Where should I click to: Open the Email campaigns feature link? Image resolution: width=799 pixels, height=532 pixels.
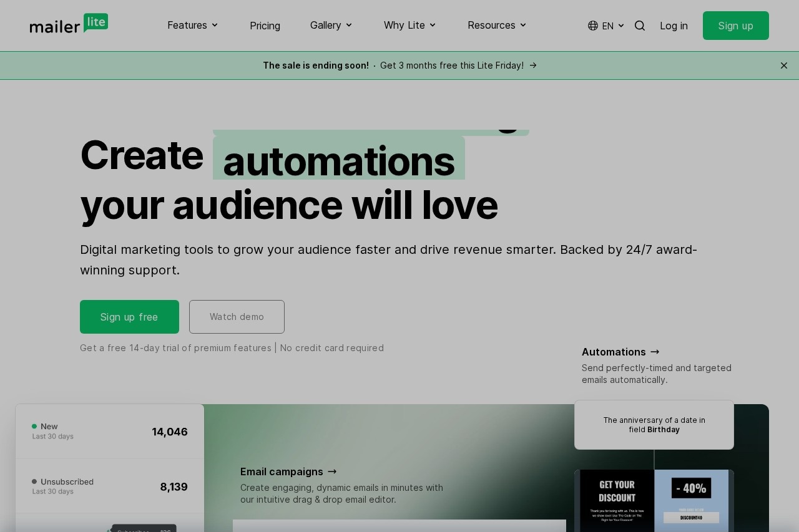[x=288, y=472]
